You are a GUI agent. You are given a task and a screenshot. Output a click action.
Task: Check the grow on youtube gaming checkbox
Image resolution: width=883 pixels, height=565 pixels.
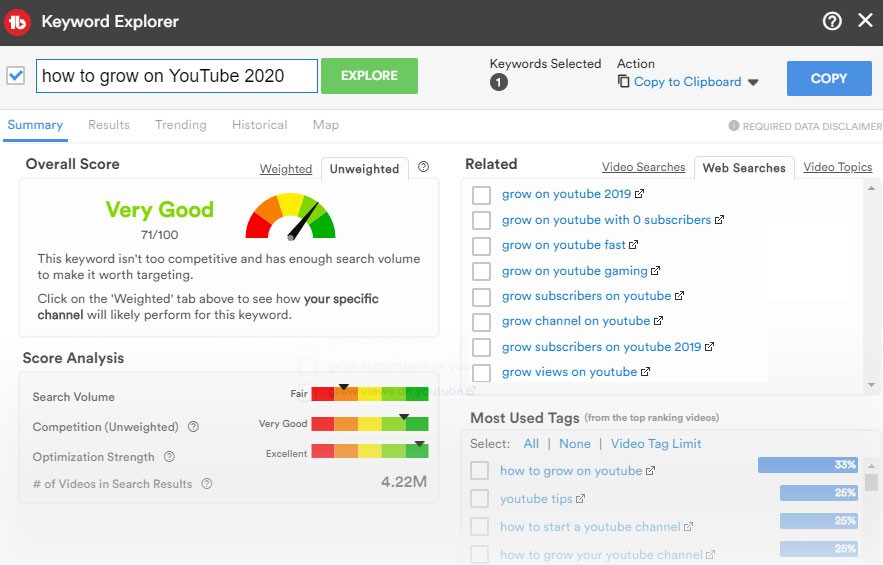click(x=481, y=272)
